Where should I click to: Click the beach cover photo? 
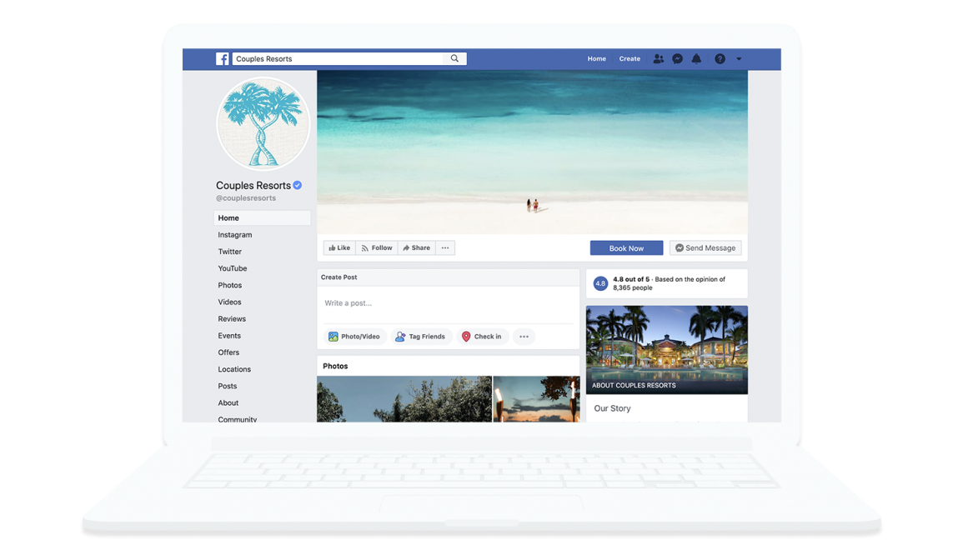pyautogui.click(x=533, y=152)
